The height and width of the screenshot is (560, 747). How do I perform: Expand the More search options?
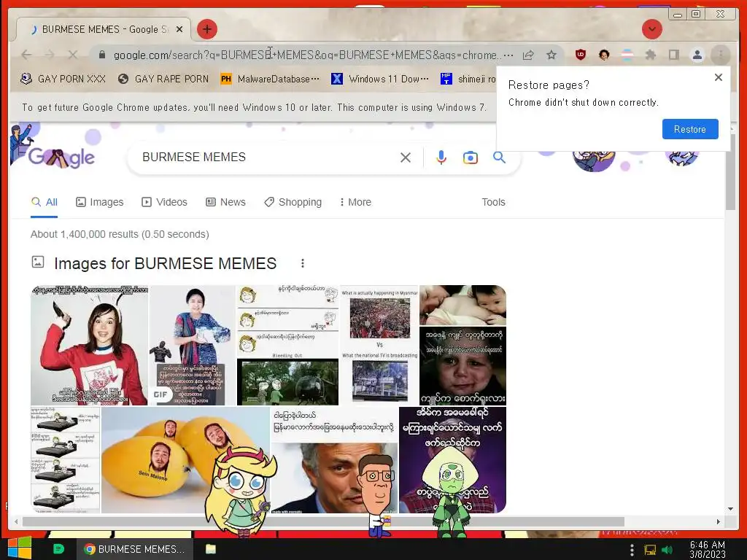pyautogui.click(x=355, y=203)
